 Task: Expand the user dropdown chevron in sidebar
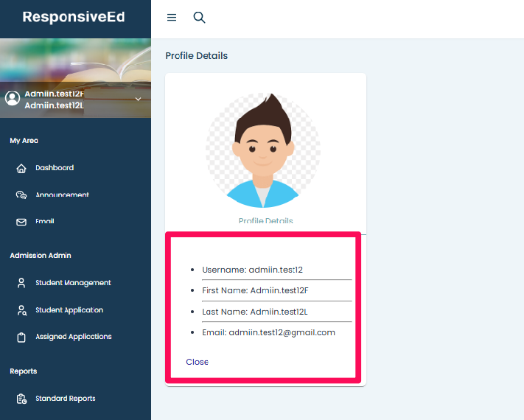tap(138, 99)
